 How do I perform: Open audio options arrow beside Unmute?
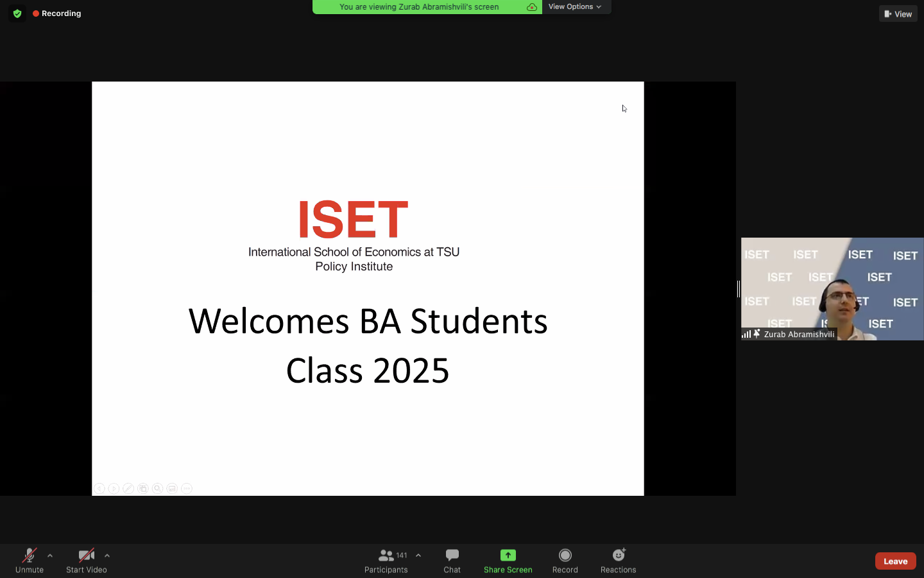point(50,556)
